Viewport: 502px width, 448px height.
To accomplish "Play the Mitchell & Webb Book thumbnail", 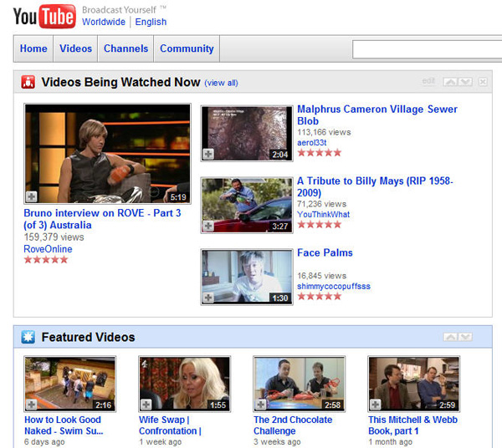I will 414,384.
